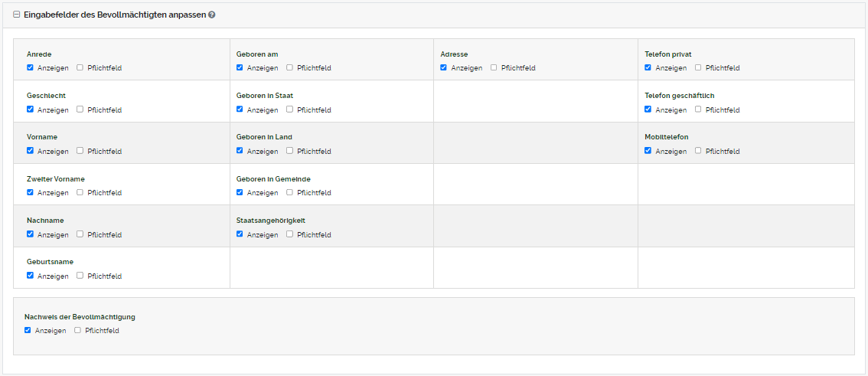This screenshot has height=376, width=868.
Task: Disable Anzeigen for Zweiter Vorname
Action: 30,192
